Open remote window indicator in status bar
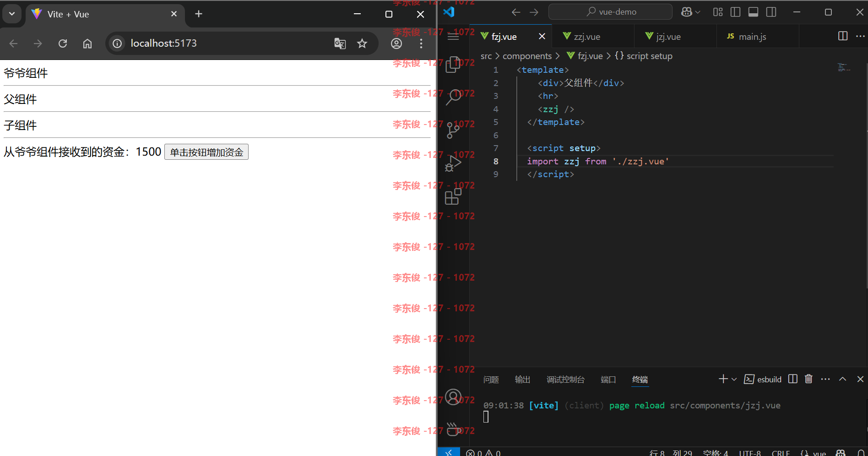The image size is (868, 456). tap(449, 452)
